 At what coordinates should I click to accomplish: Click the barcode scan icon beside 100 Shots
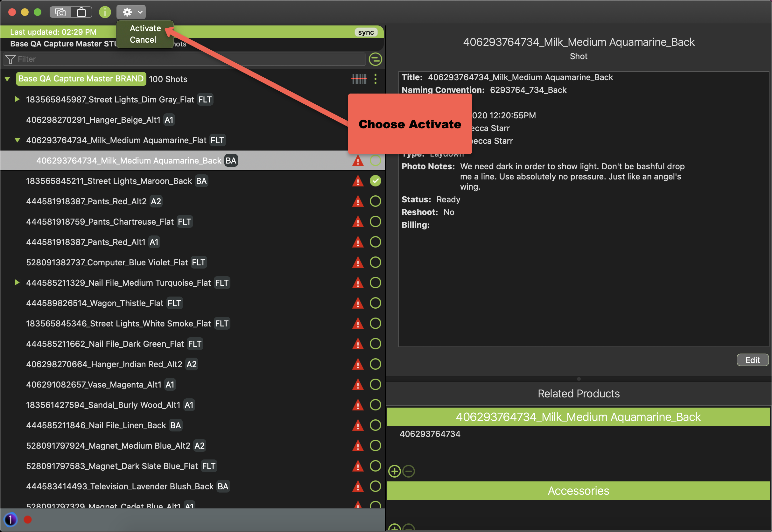[359, 79]
